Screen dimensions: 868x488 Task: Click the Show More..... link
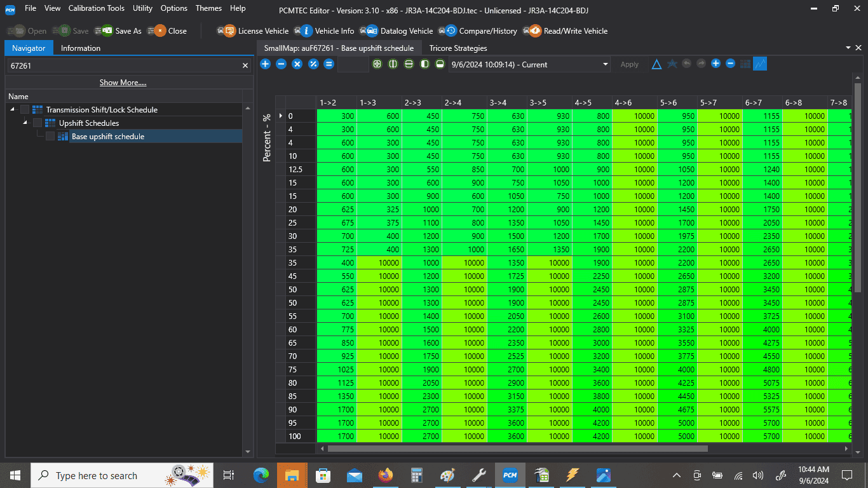pos(123,83)
